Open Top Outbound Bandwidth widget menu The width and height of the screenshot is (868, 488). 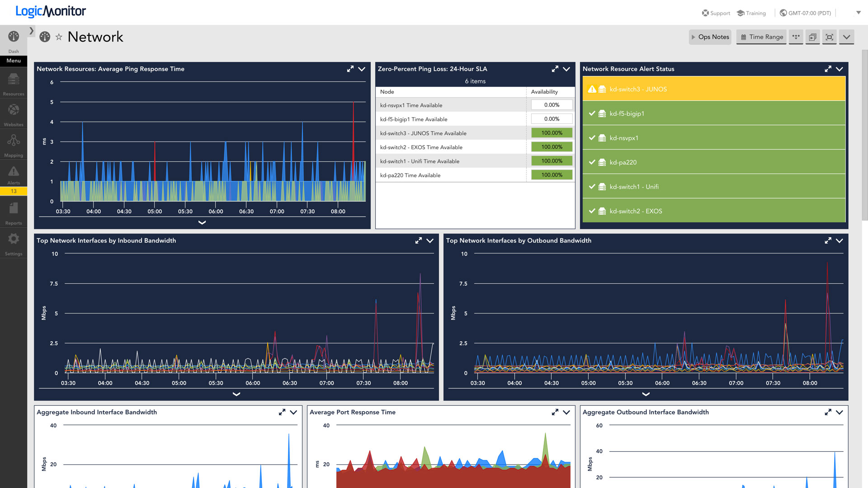840,241
